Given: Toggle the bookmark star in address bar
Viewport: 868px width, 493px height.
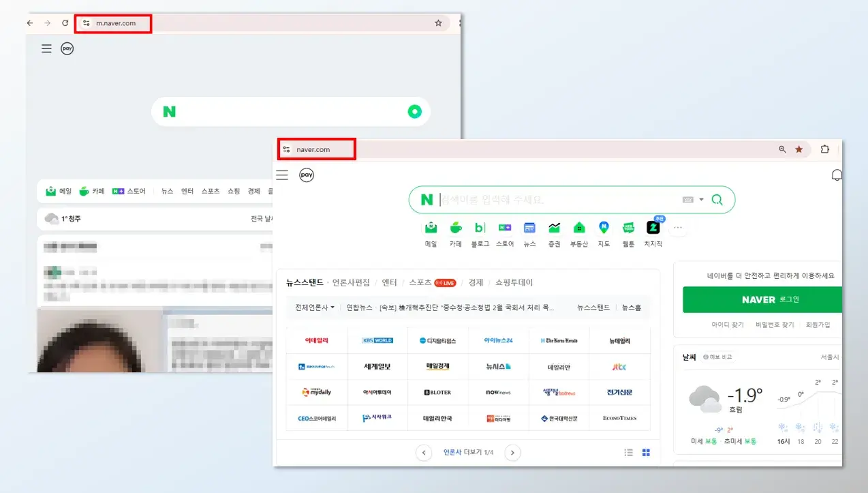Looking at the screenshot, I should pos(799,149).
